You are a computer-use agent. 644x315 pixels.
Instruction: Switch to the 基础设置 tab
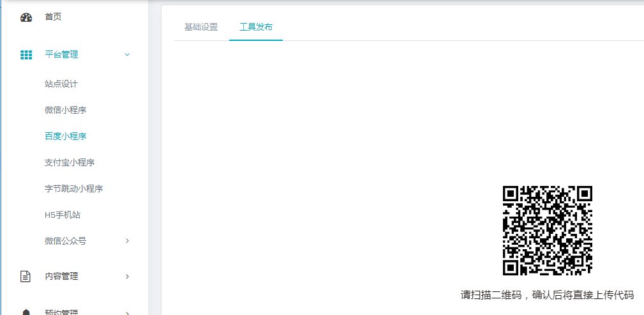201,27
